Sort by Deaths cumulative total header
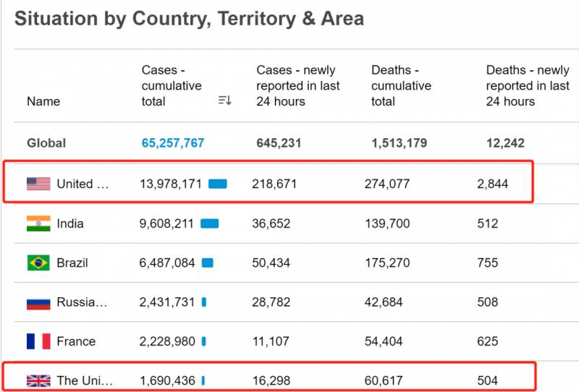Screen dimensions: 579x392 click(401, 85)
